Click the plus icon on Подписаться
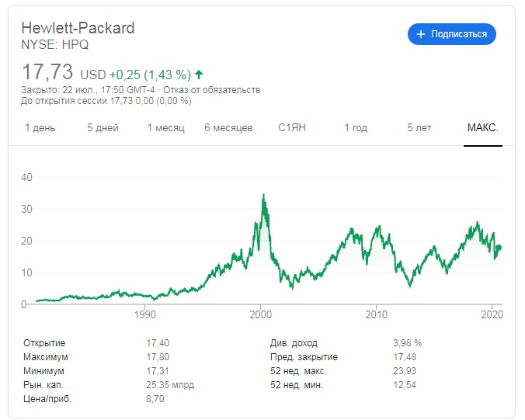525x420 pixels. [421, 34]
